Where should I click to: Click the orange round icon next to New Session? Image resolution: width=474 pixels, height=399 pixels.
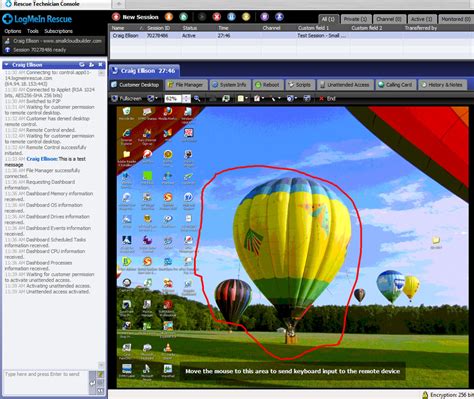tap(169, 17)
